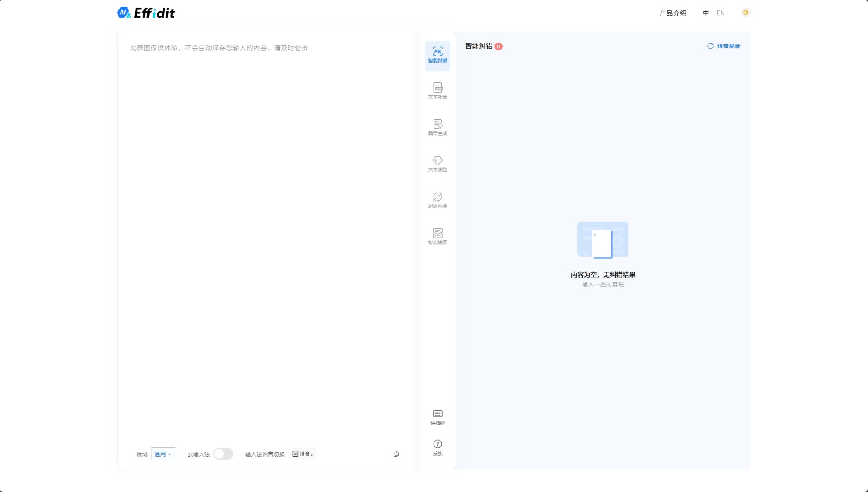
Task: Click the copy text icon
Action: click(x=396, y=454)
